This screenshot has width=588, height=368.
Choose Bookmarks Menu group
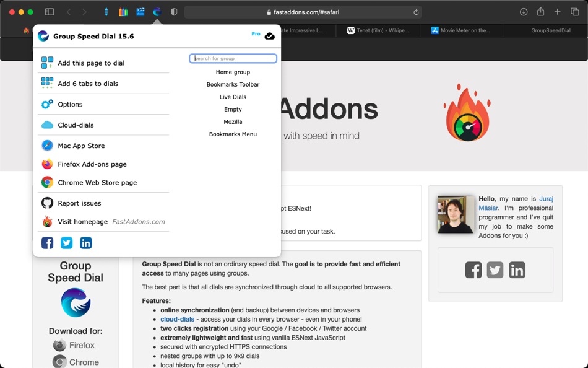(x=233, y=134)
